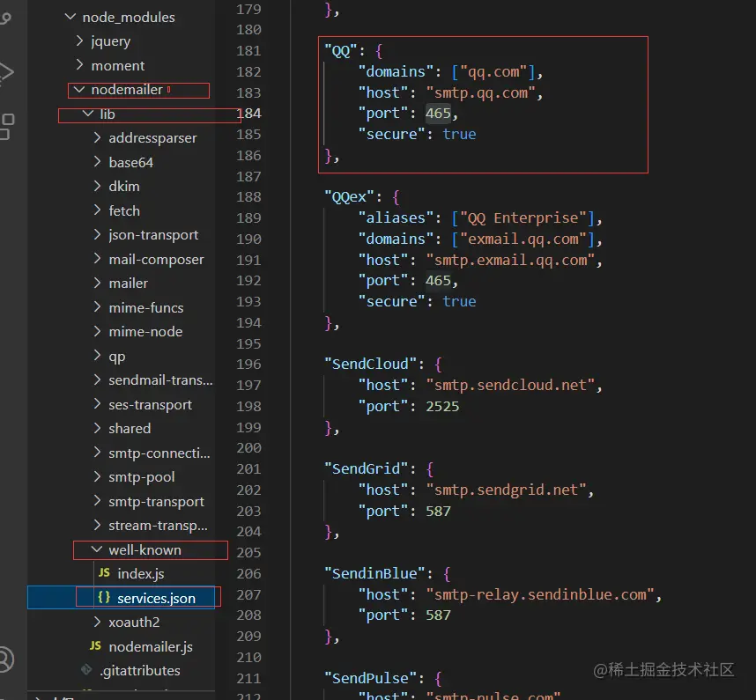The width and height of the screenshot is (756, 700).
Task: Open the Source Control view icon
Action: pyautogui.click(x=5, y=18)
